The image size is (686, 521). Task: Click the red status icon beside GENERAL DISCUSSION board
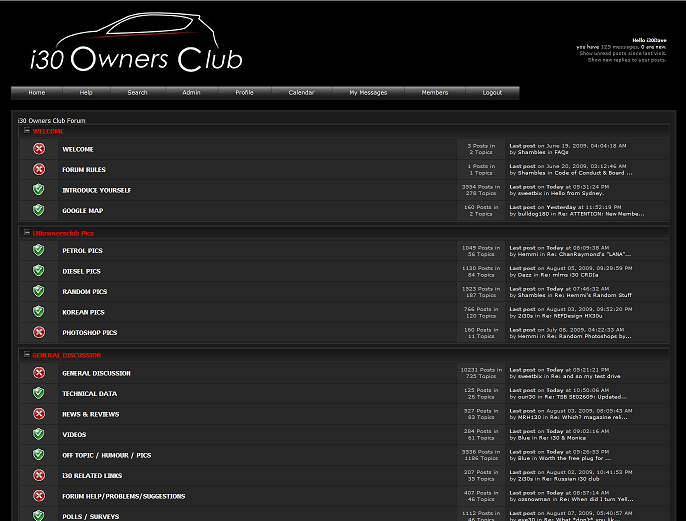click(x=39, y=373)
